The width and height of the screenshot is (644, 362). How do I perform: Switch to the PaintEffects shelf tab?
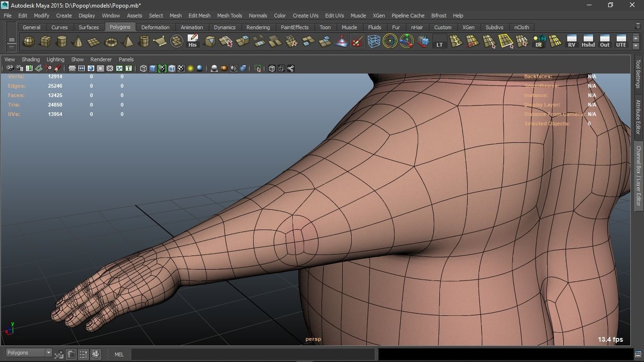(x=295, y=27)
